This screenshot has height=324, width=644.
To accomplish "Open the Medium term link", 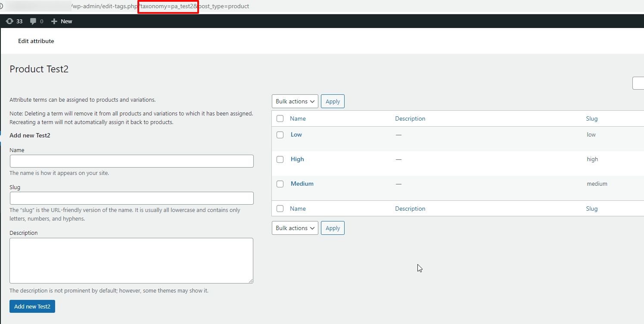I will pyautogui.click(x=302, y=184).
